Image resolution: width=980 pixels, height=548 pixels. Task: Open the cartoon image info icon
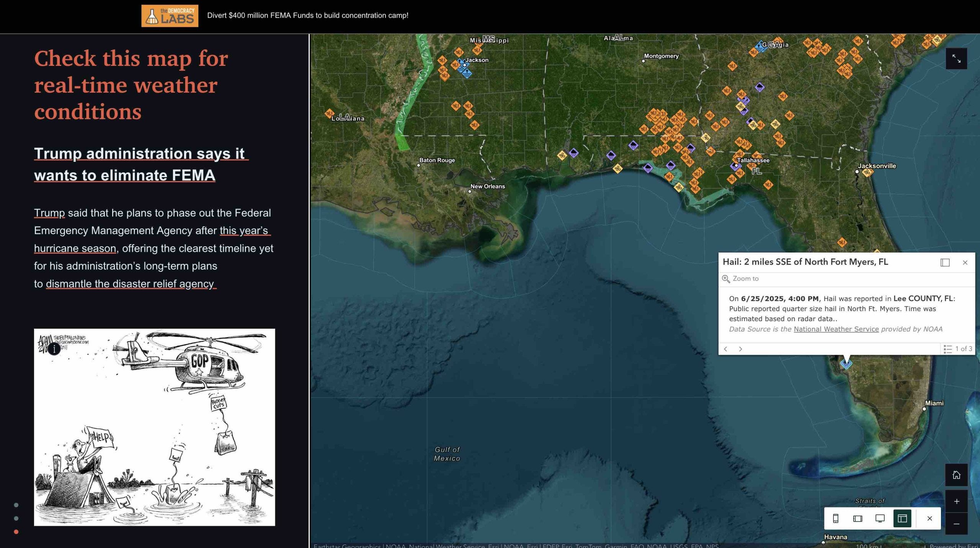click(x=54, y=349)
